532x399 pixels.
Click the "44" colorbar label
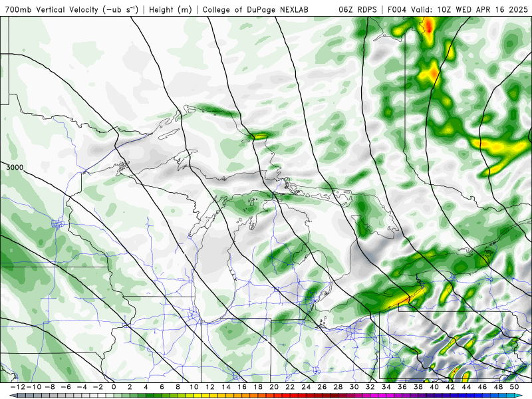(x=467, y=387)
